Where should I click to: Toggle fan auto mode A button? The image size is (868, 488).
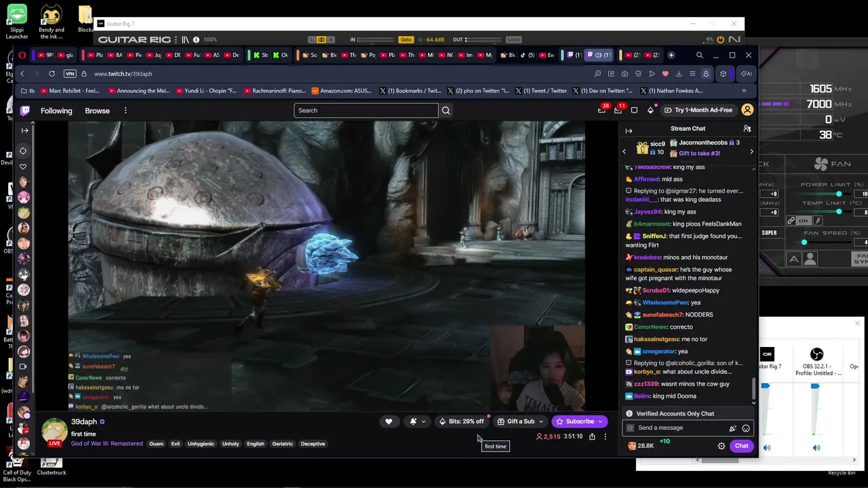pyautogui.click(x=793, y=259)
